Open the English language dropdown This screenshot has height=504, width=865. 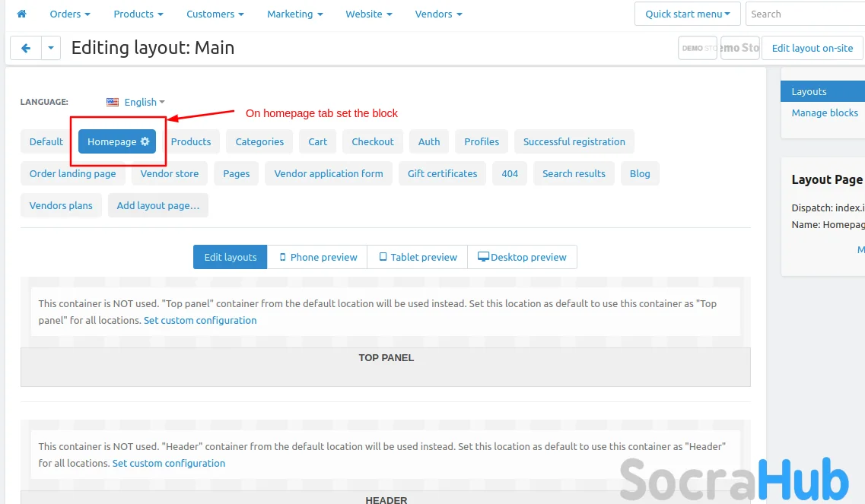145,102
